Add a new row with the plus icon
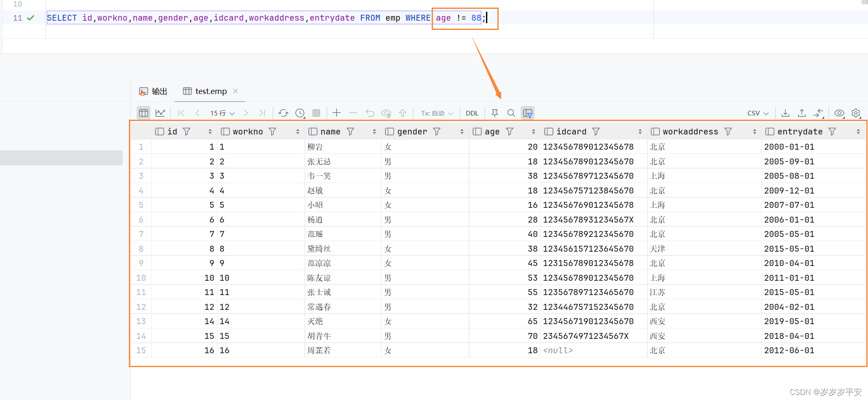Viewport: 868px width, 400px height. 337,113
